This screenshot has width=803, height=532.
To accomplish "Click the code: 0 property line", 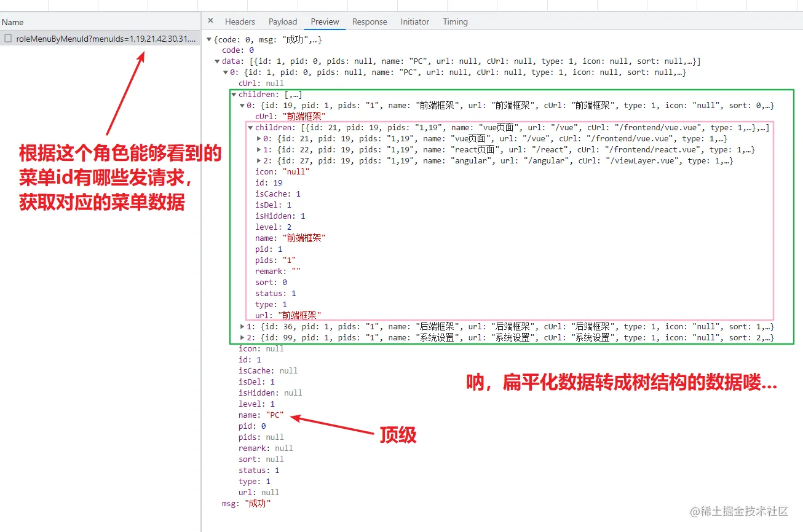I will (238, 50).
